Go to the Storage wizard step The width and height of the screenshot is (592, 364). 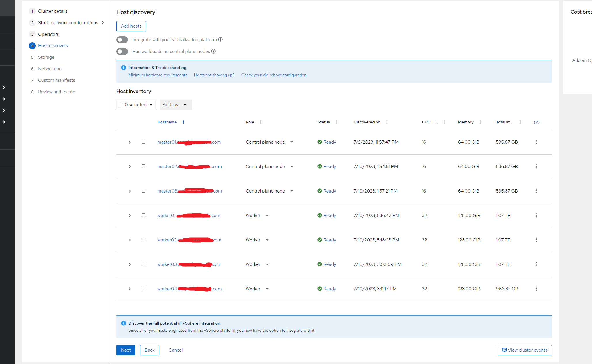pyautogui.click(x=46, y=57)
